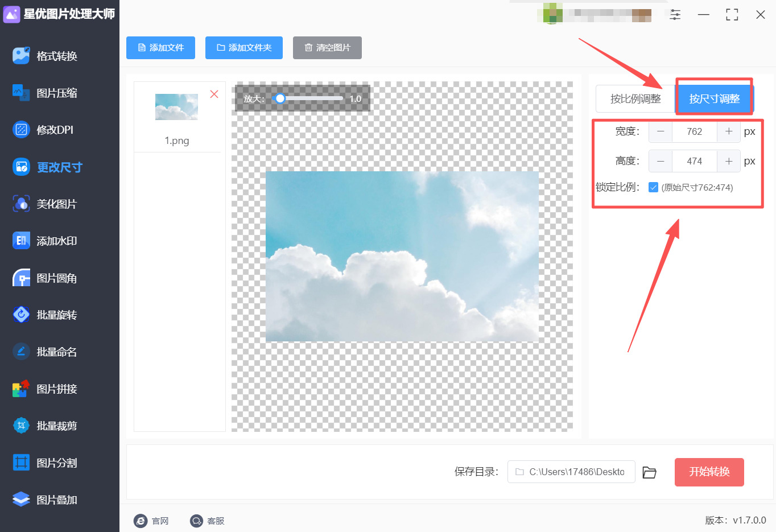Click the app logo in title bar

click(11, 14)
